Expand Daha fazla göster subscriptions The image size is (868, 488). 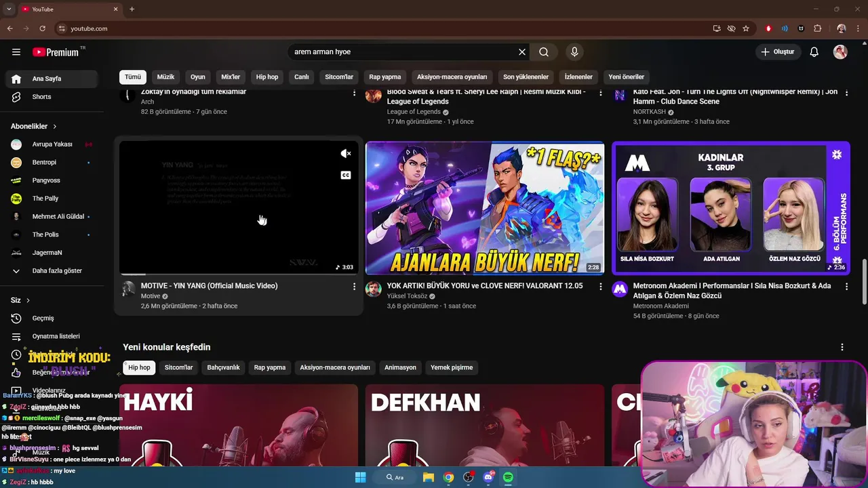pos(52,270)
